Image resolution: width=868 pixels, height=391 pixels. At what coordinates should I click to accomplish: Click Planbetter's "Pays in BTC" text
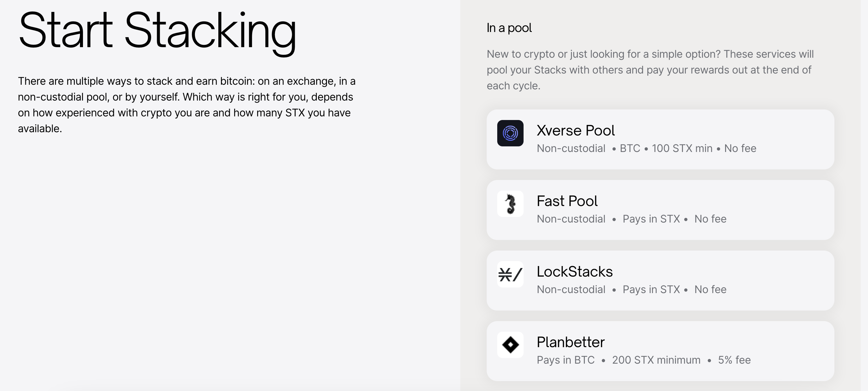pos(565,360)
